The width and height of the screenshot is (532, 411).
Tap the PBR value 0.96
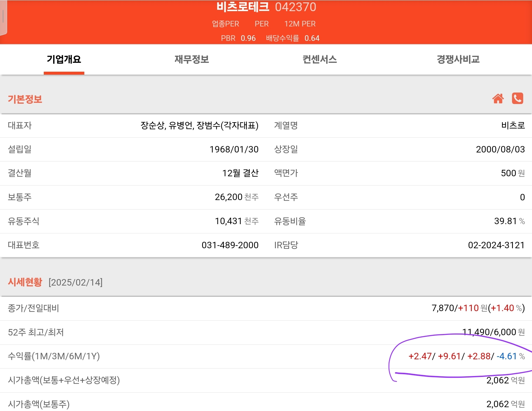click(x=248, y=38)
